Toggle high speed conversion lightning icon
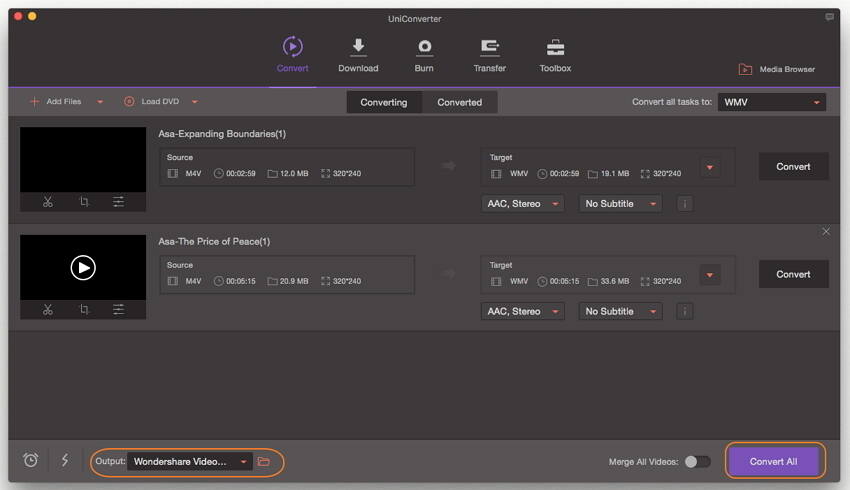 click(65, 460)
